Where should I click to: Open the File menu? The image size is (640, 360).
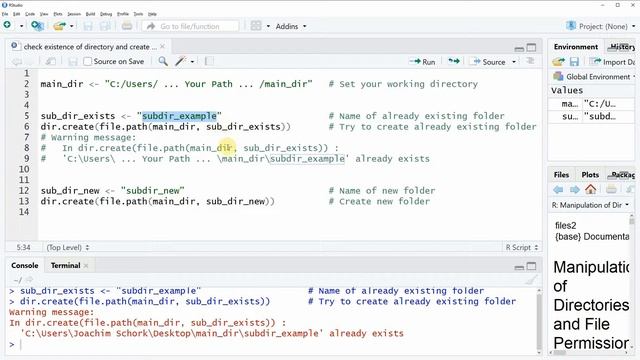pyautogui.click(x=5, y=14)
